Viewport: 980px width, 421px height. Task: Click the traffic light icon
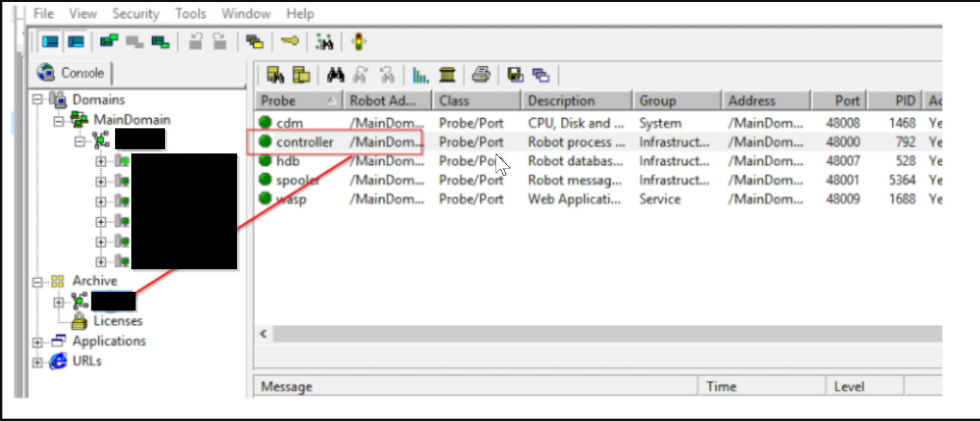(x=358, y=42)
